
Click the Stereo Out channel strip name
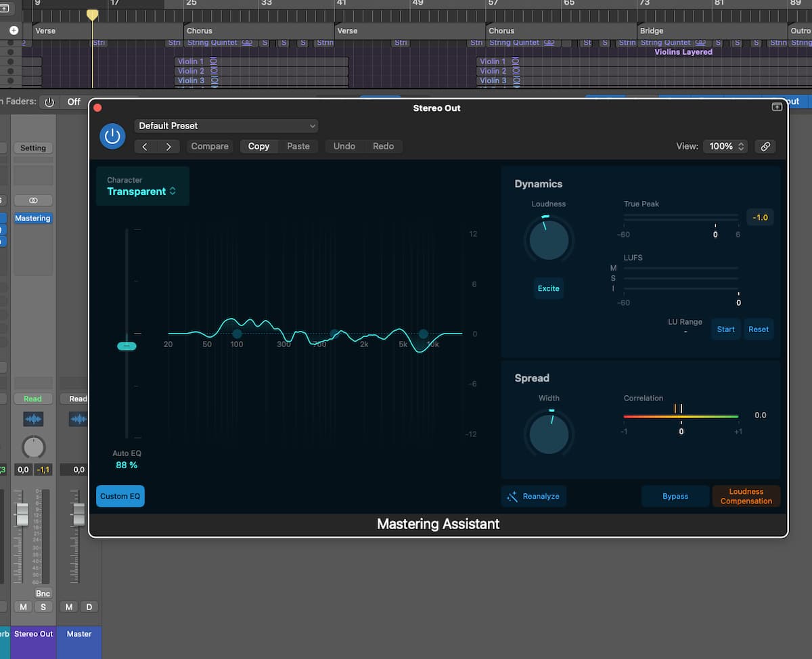pos(33,634)
